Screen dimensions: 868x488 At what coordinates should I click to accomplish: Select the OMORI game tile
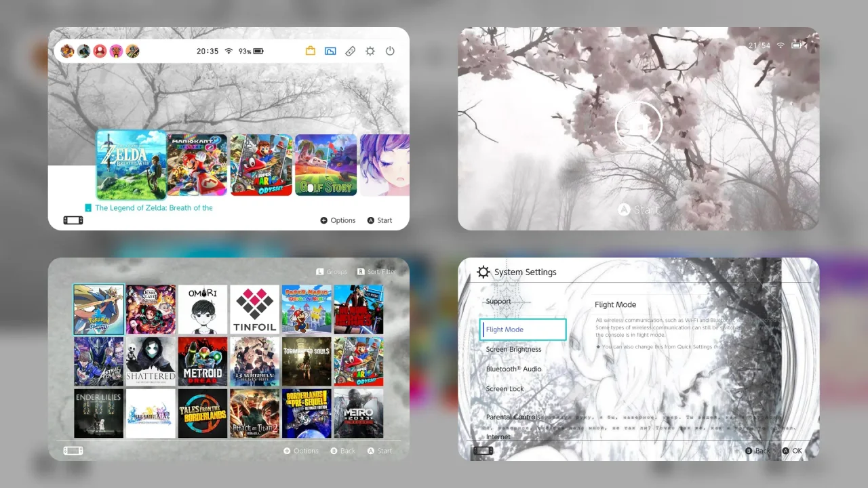coord(202,309)
